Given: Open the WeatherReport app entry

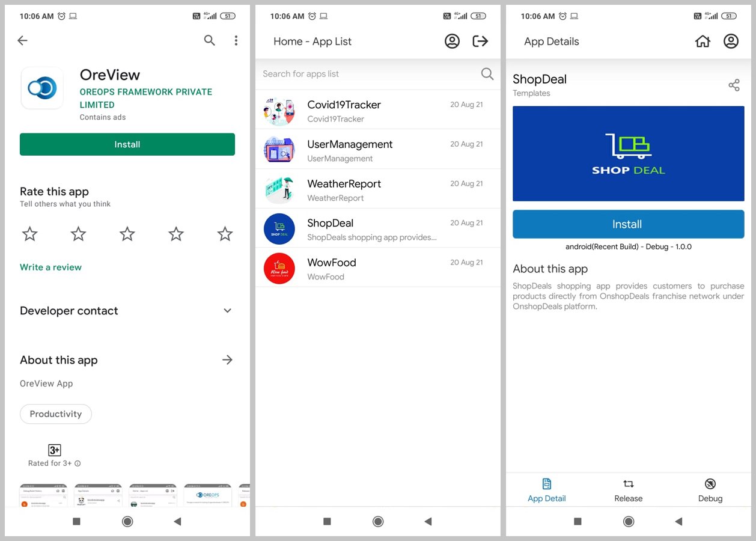Looking at the screenshot, I should pos(378,189).
